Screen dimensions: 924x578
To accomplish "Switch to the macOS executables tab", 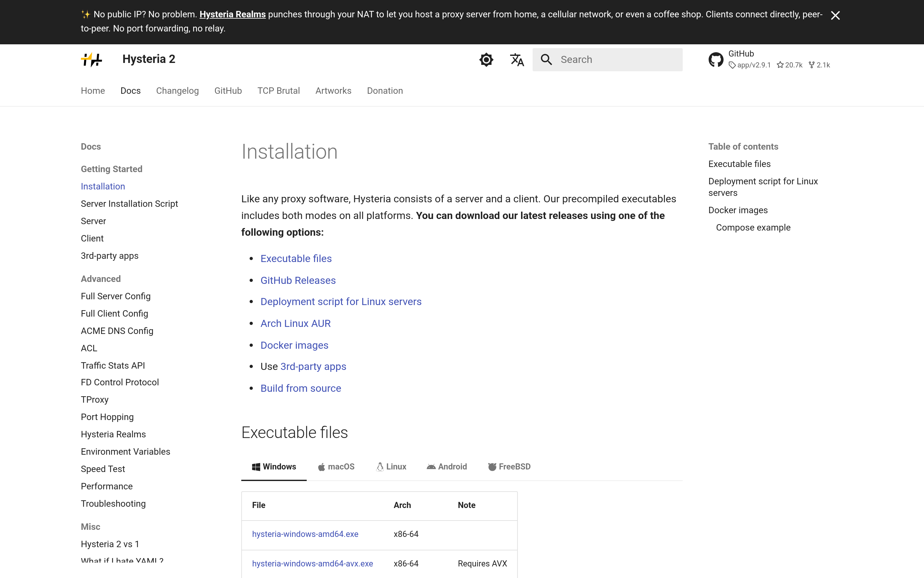I will click(336, 467).
